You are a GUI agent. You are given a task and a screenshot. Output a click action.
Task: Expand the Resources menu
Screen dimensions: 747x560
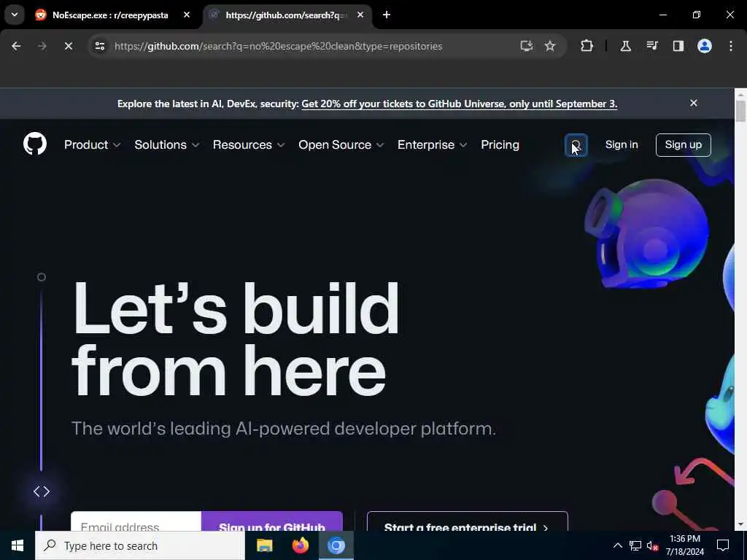click(x=249, y=145)
